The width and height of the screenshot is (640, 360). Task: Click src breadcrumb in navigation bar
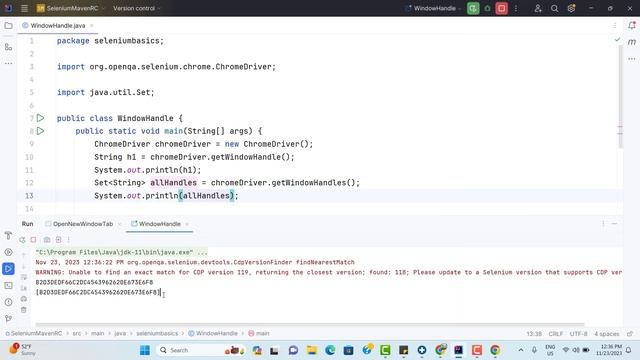(77, 333)
